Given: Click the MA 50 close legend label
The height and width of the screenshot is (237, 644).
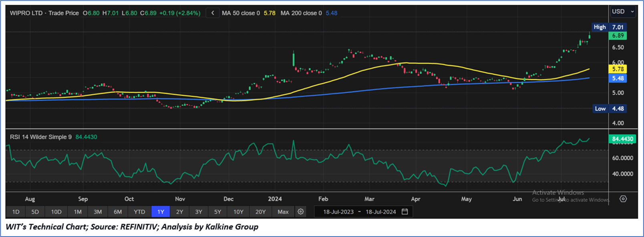Looking at the screenshot, I should tap(241, 13).
